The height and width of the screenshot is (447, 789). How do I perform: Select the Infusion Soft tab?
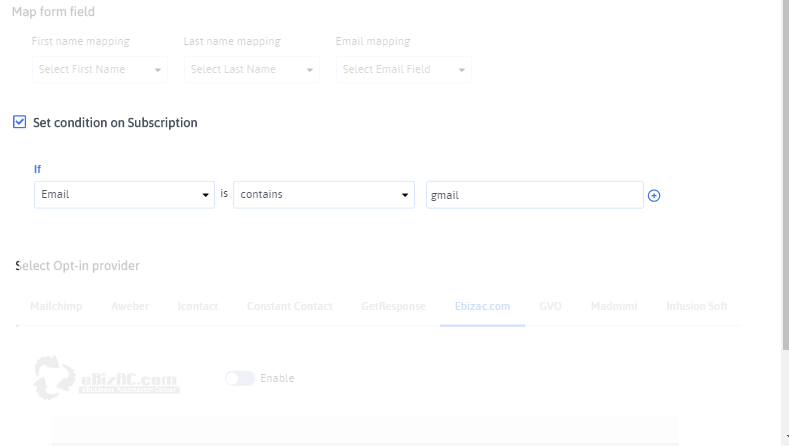(x=697, y=306)
